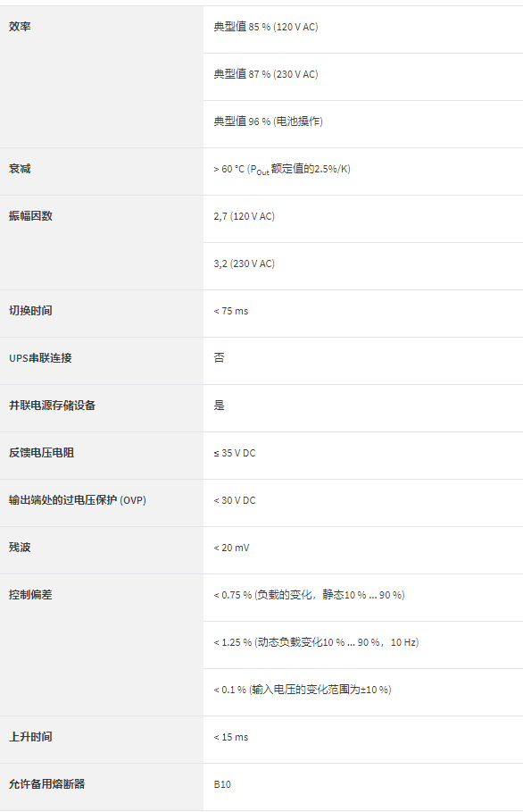Select the < 20 mV ripple value
The width and height of the screenshot is (523, 812).
click(231, 548)
